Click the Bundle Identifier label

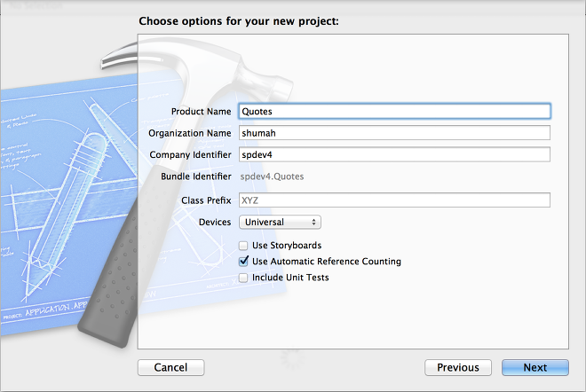point(196,176)
